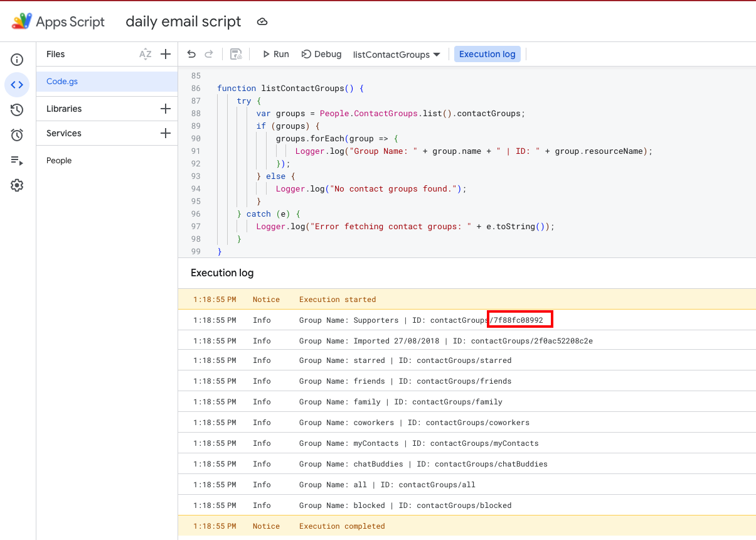
Task: Click the Redo arrow in the toolbar
Action: coord(208,54)
